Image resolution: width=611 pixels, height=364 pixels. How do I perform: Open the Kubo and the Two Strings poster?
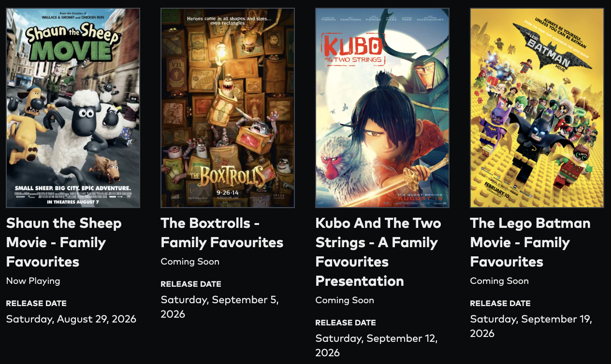coord(382,108)
